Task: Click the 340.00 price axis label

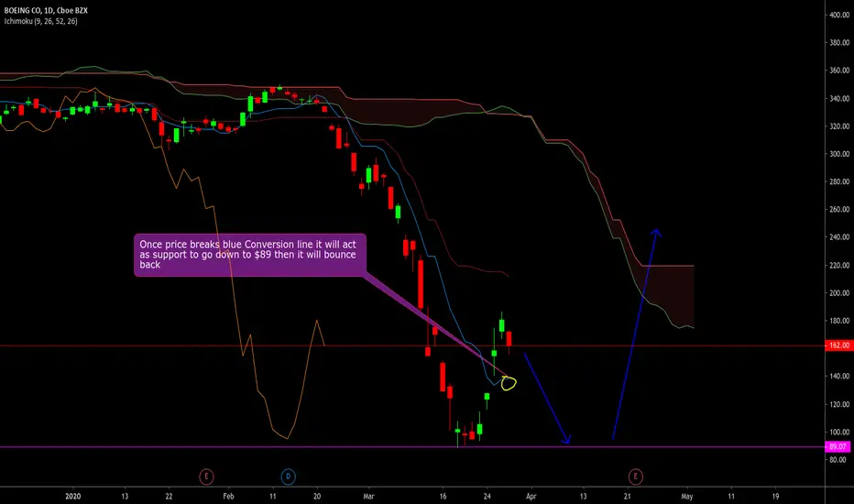Action: pyautogui.click(x=839, y=99)
